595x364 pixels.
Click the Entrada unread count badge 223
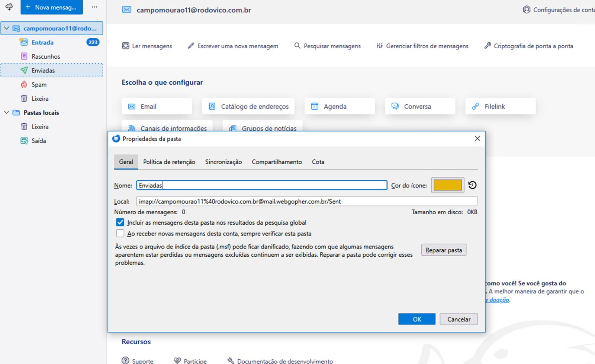(93, 42)
